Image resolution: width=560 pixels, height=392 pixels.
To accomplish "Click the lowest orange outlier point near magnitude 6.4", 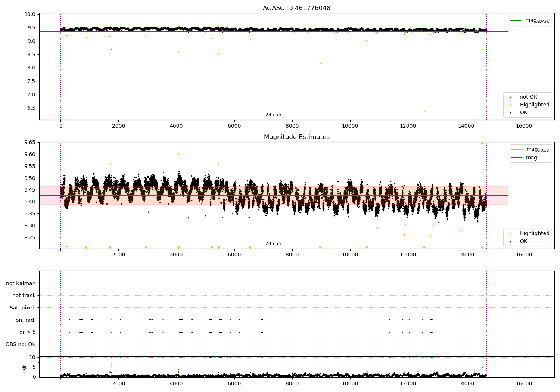I will click(x=424, y=111).
